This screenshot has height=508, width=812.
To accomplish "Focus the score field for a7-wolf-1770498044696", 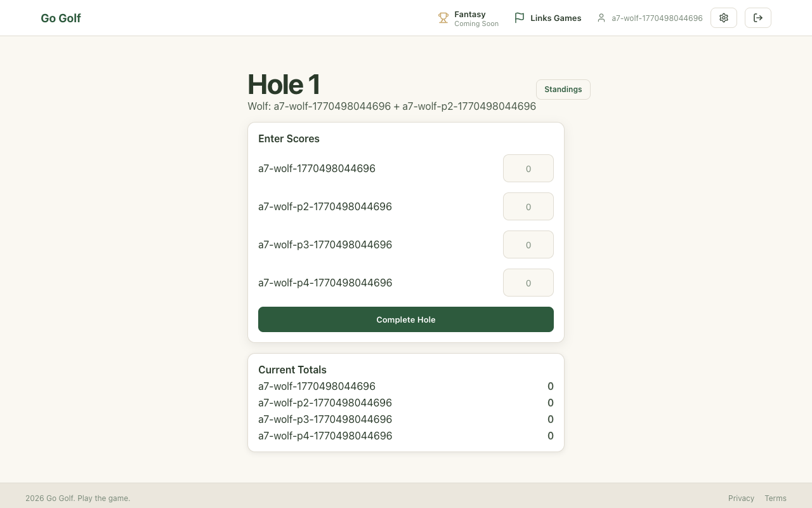I will (528, 169).
